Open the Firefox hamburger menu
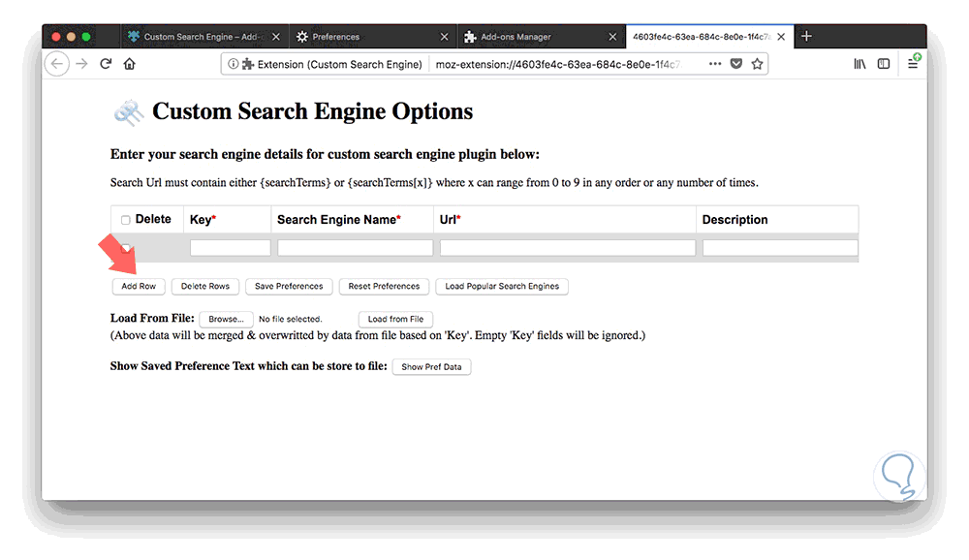969x560 pixels. tap(913, 64)
